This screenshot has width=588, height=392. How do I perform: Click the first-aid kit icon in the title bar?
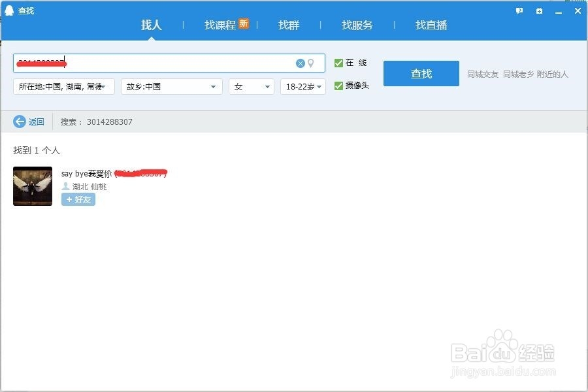coord(538,11)
